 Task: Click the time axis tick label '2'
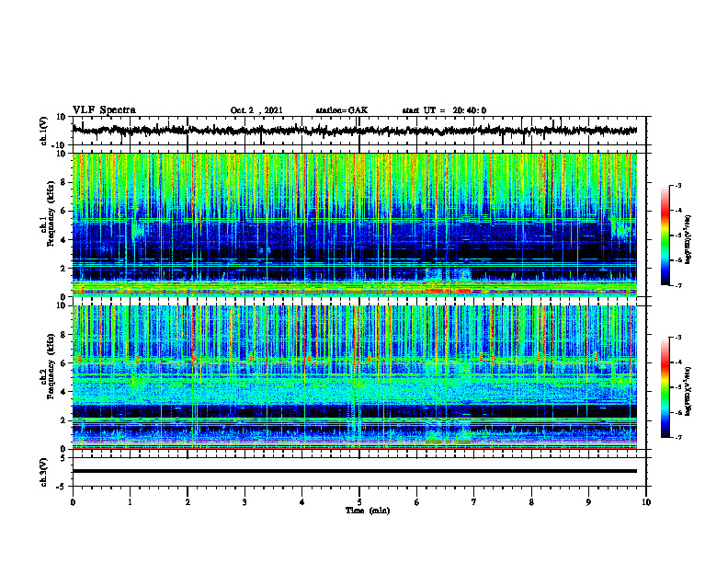click(x=188, y=502)
